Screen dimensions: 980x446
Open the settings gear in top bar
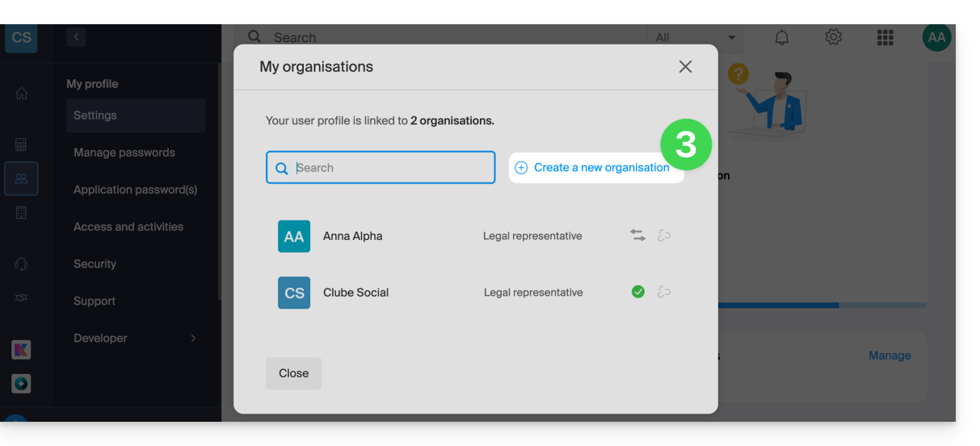(x=833, y=37)
